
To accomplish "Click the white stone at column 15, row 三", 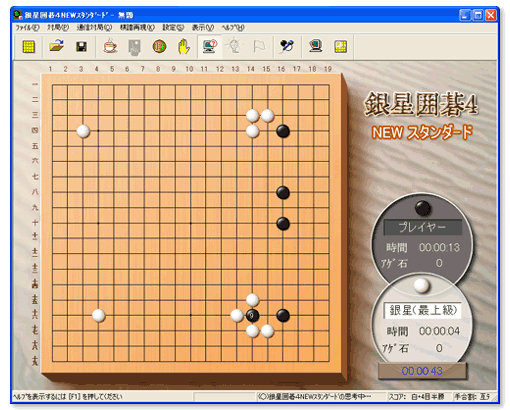I will [x=268, y=116].
